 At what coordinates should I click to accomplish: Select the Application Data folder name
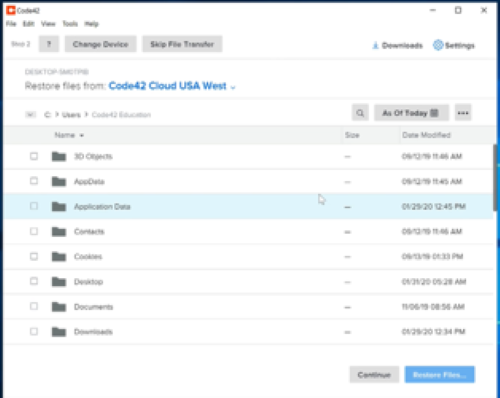(x=102, y=206)
